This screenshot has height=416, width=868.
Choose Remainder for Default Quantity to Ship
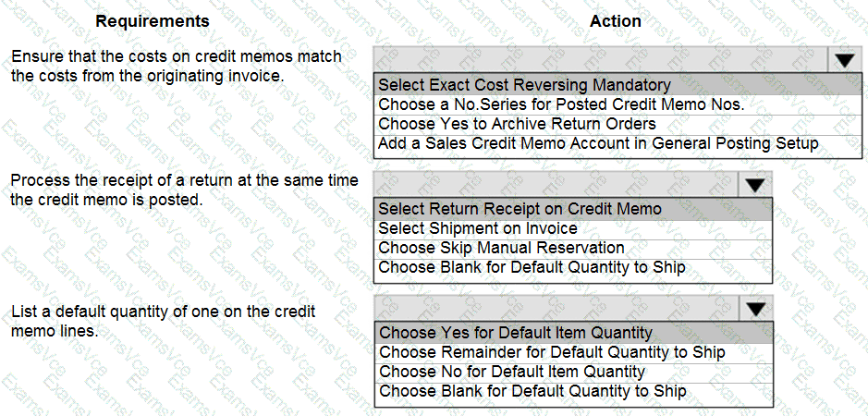[x=552, y=352]
